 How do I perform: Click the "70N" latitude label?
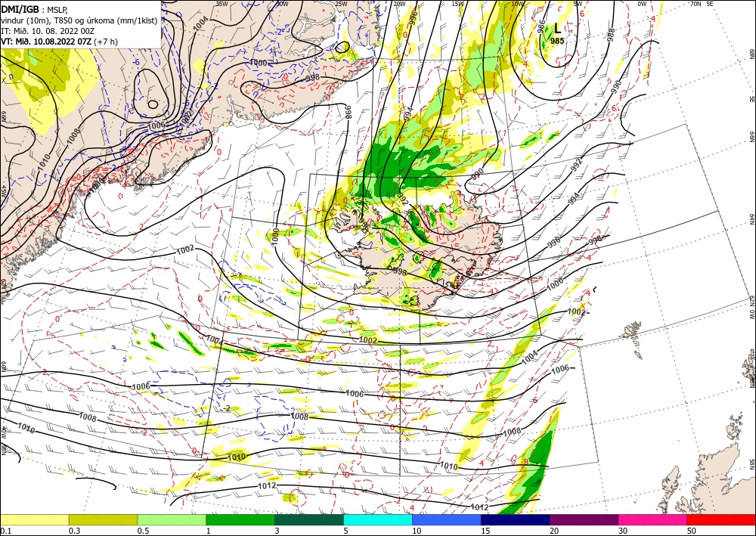[x=696, y=3]
